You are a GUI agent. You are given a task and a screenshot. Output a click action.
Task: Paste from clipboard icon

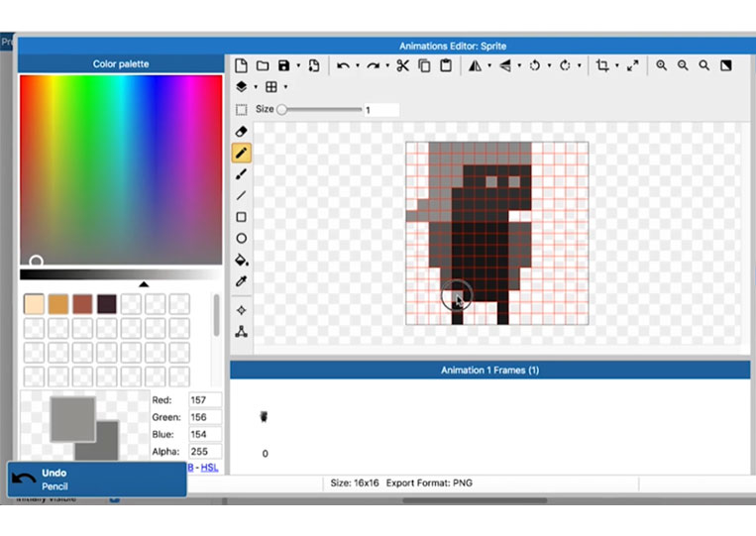(446, 65)
